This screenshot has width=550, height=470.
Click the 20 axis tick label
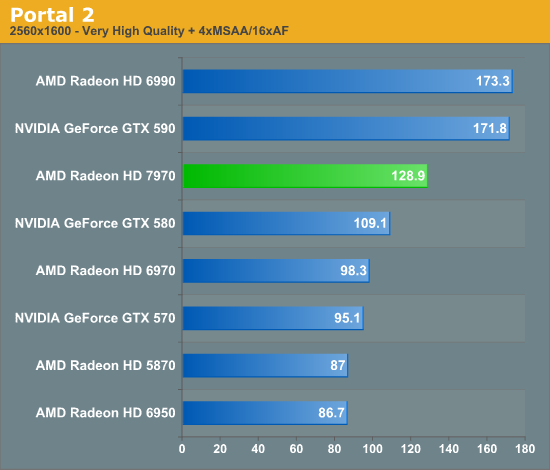click(x=220, y=449)
